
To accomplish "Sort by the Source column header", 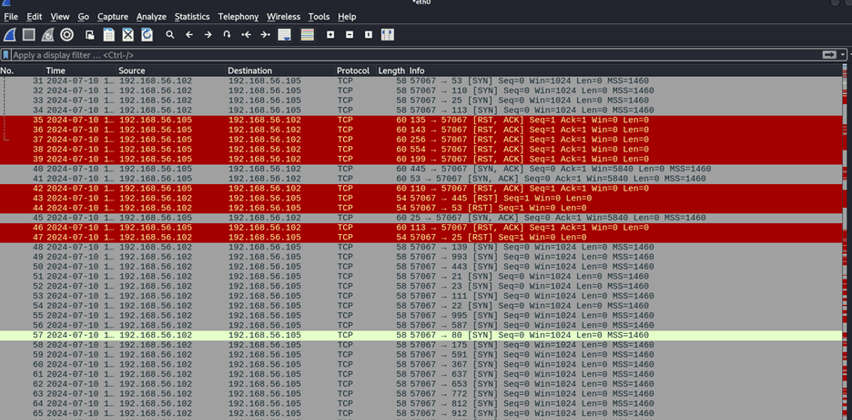I will [x=171, y=71].
